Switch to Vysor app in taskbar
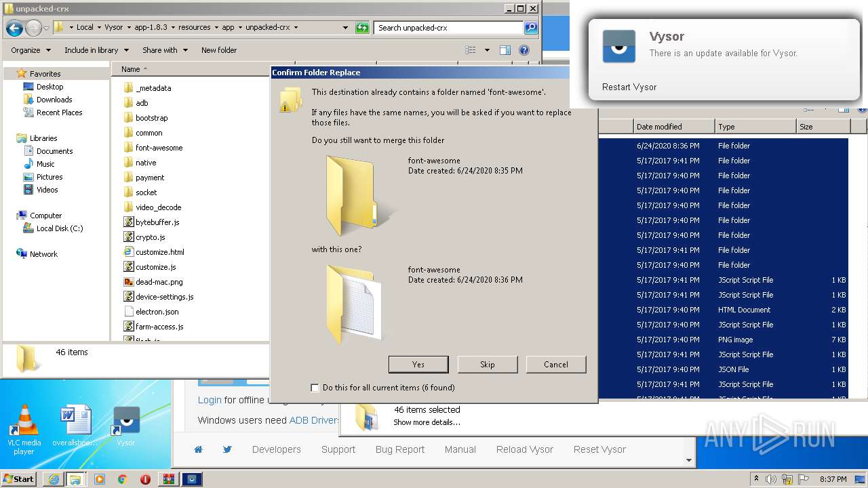This screenshot has width=868, height=488. coord(193,479)
